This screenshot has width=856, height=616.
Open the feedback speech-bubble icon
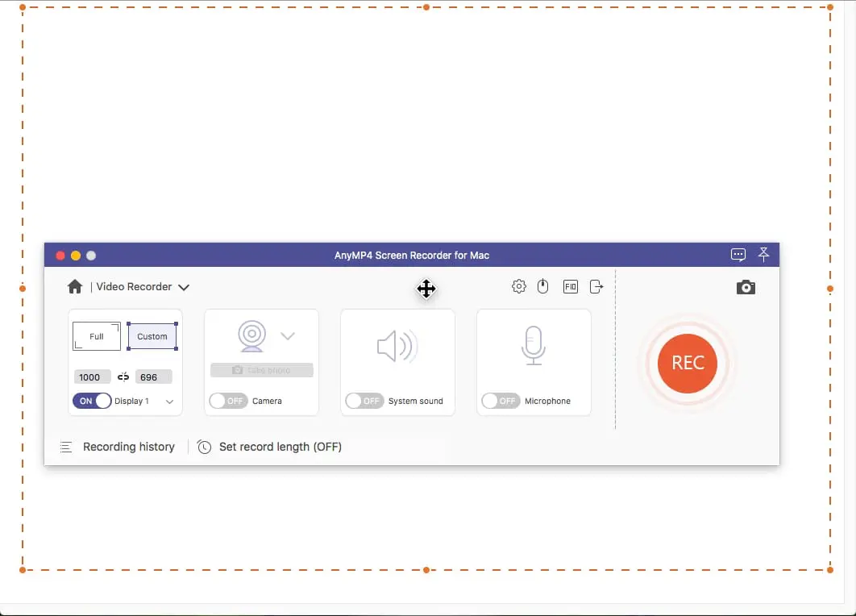[x=738, y=255]
